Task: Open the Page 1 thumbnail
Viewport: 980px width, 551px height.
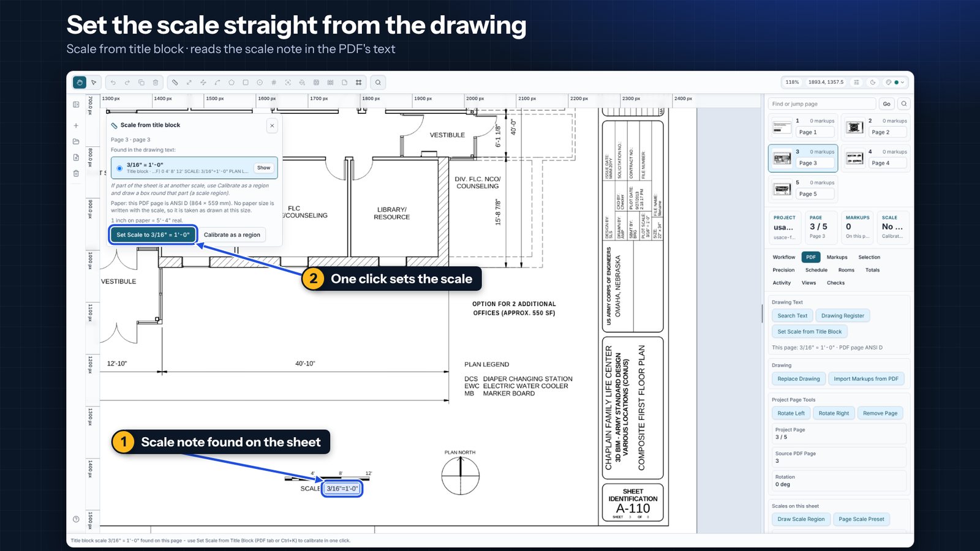Action: [802, 127]
